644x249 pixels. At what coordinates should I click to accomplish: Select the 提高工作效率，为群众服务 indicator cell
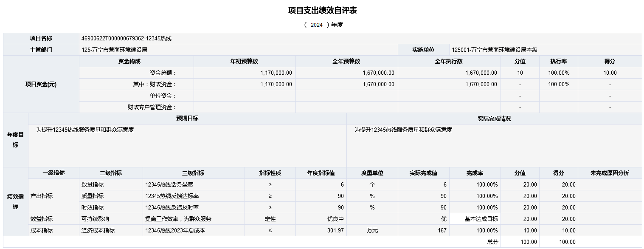point(178,219)
